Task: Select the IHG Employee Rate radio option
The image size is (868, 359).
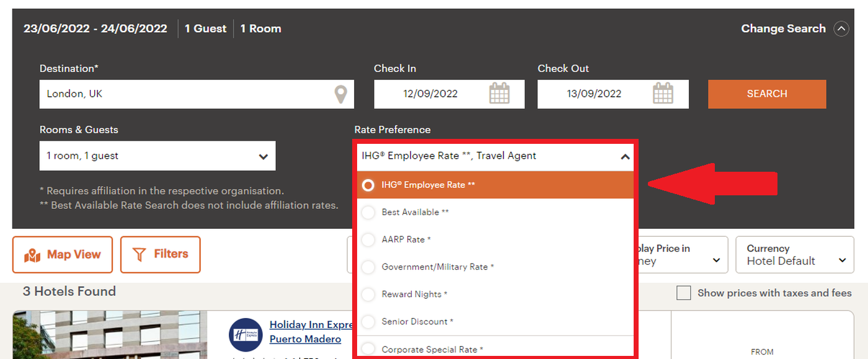Action: click(368, 185)
